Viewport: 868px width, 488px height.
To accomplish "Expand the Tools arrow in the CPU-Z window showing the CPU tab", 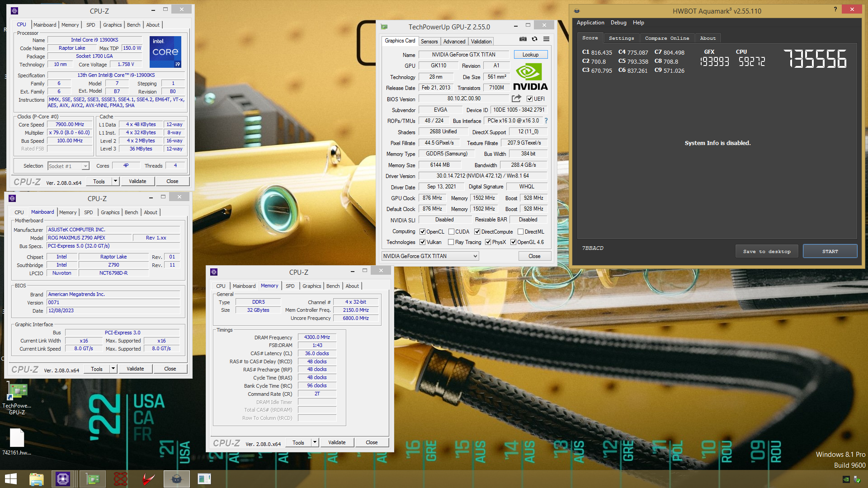I will (115, 181).
